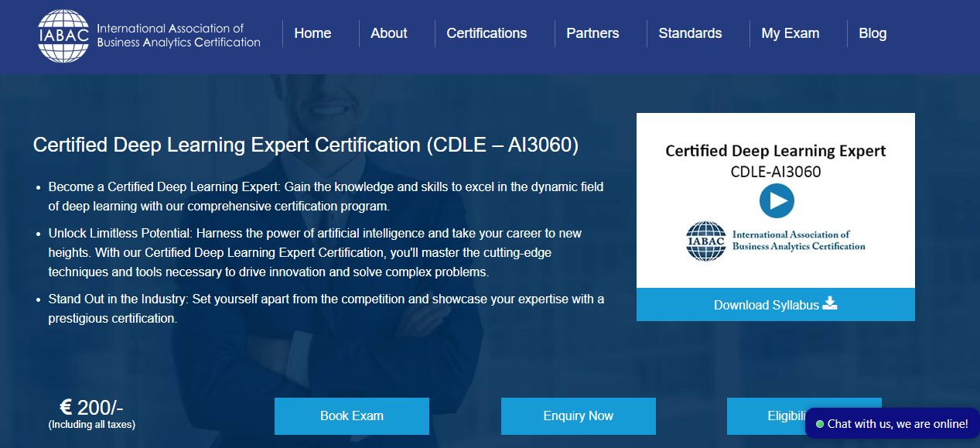The height and width of the screenshot is (448, 980).
Task: Click the IABAC globe logo inside video card
Action: pos(705,241)
